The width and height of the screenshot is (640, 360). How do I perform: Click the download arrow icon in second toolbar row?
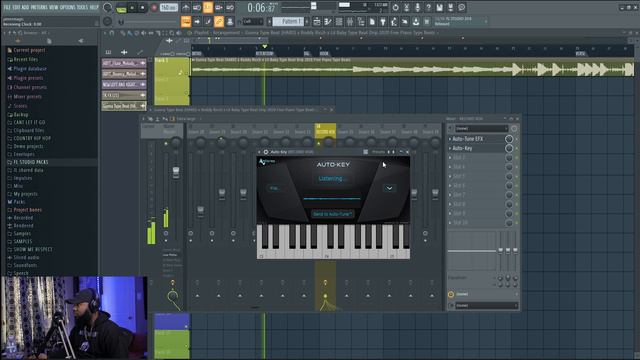tap(416, 22)
